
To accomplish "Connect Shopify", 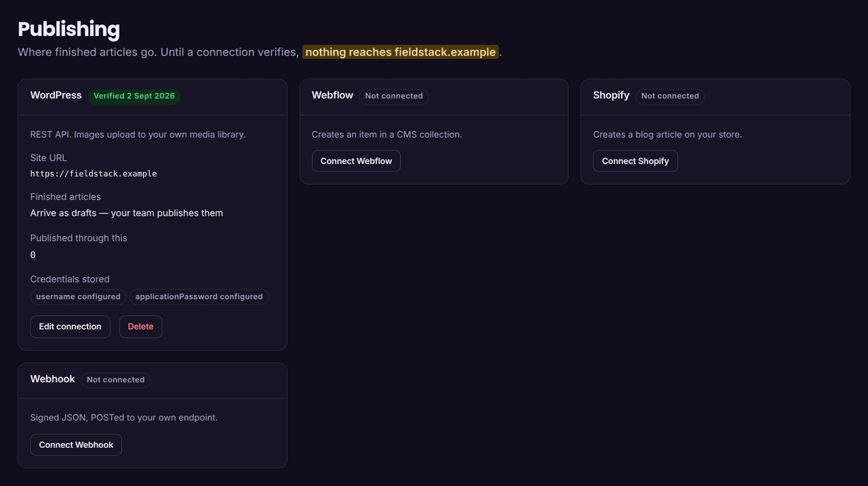I will coord(635,161).
